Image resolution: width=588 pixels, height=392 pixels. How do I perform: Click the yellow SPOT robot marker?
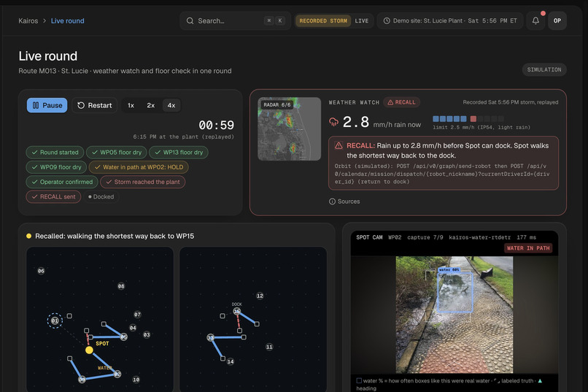[89, 350]
